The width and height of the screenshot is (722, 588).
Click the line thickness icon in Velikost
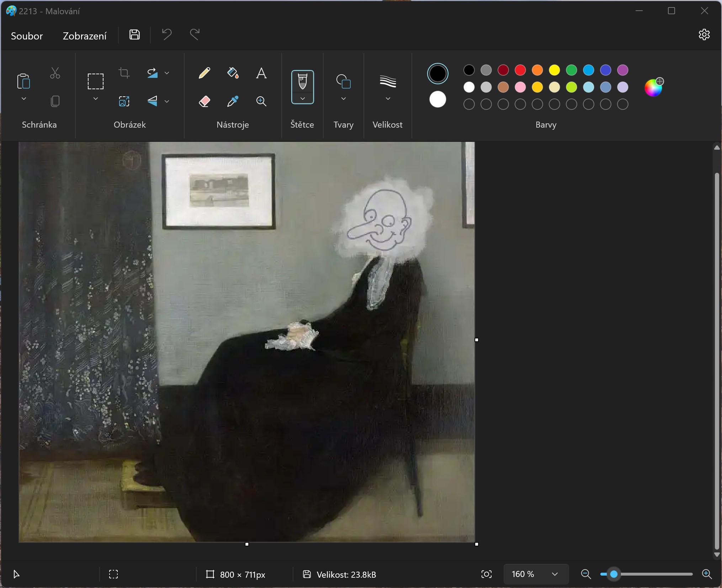(388, 81)
